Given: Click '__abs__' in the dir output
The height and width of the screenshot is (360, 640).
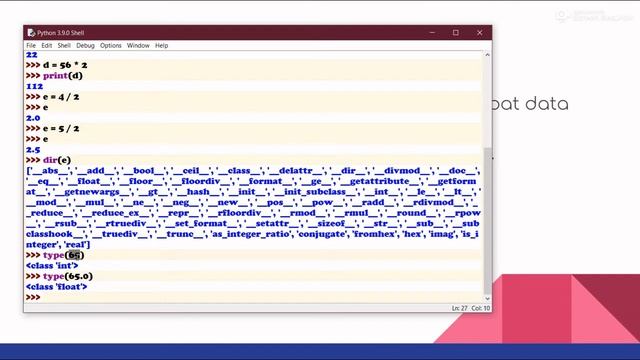Looking at the screenshot, I should click(50, 171).
